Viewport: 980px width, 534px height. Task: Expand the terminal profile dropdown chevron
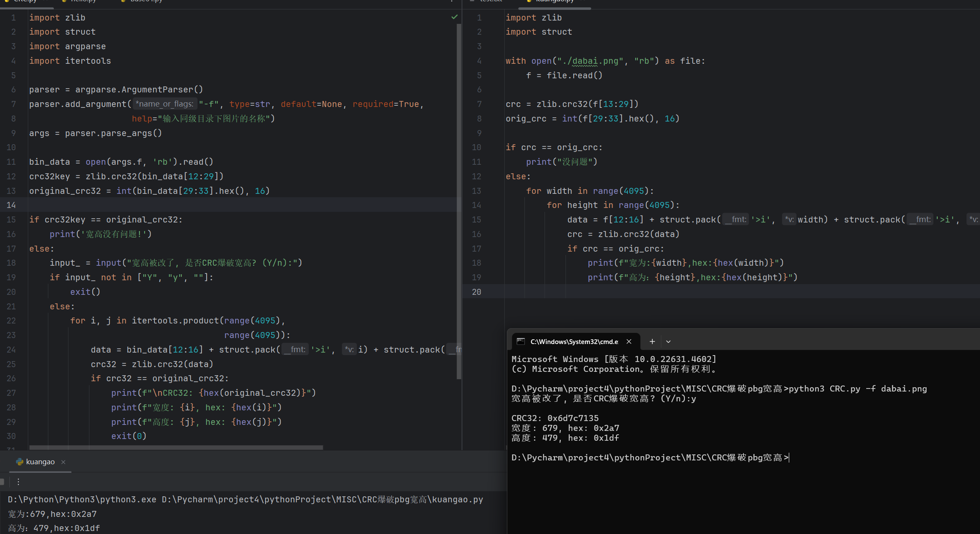pyautogui.click(x=668, y=341)
